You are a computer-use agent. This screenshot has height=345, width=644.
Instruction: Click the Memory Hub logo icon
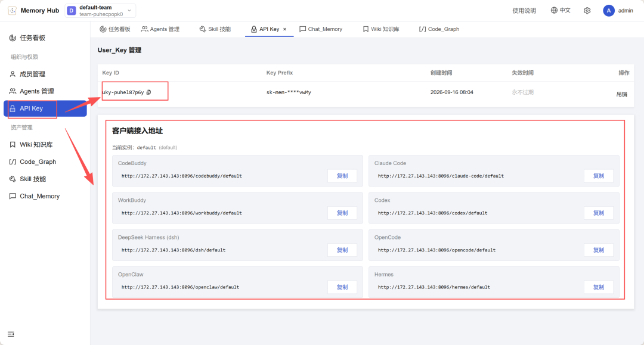[x=13, y=11]
